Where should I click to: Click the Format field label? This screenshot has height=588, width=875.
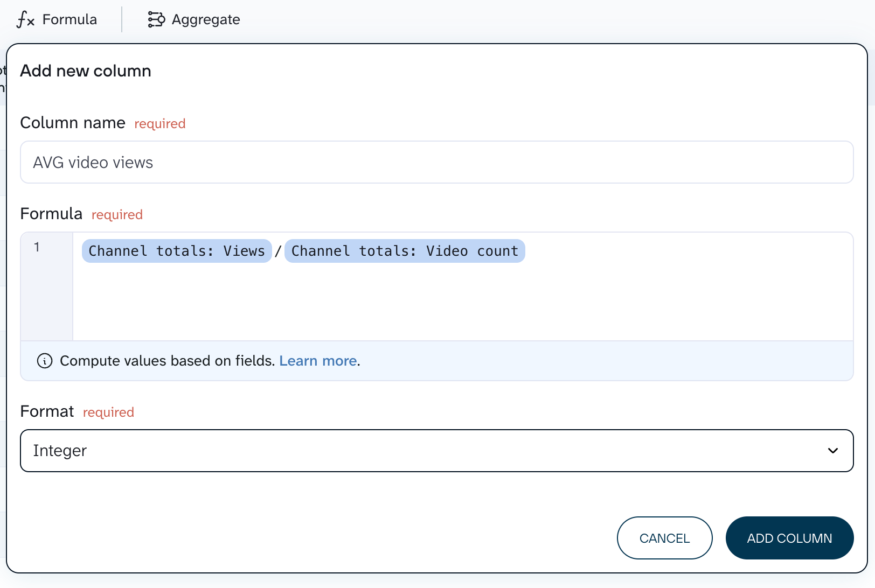pyautogui.click(x=47, y=411)
